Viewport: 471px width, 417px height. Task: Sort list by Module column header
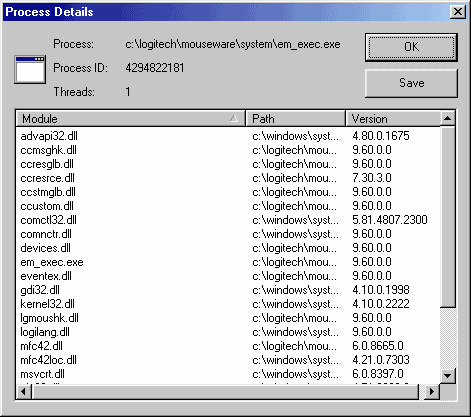coord(131,119)
